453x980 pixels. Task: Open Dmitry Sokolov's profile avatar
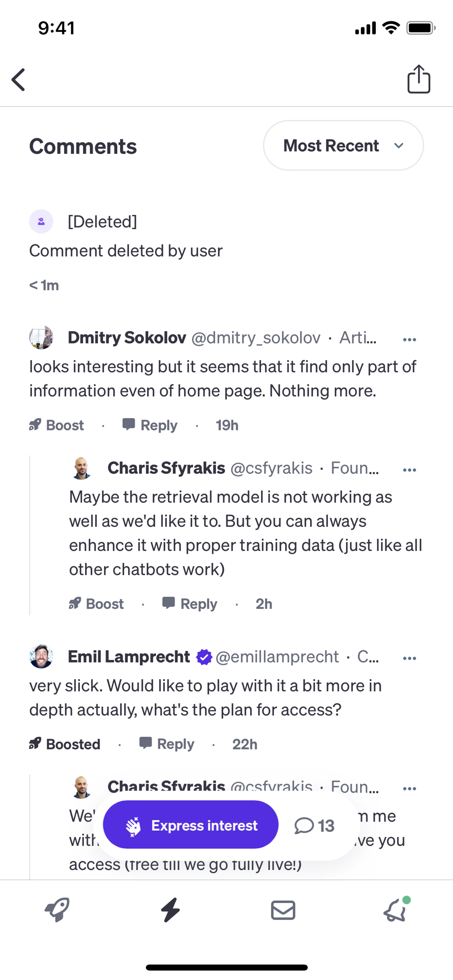click(x=41, y=337)
